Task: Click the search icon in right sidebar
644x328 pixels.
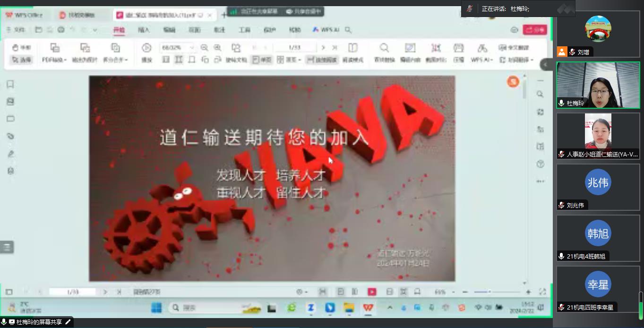Action: point(541,95)
